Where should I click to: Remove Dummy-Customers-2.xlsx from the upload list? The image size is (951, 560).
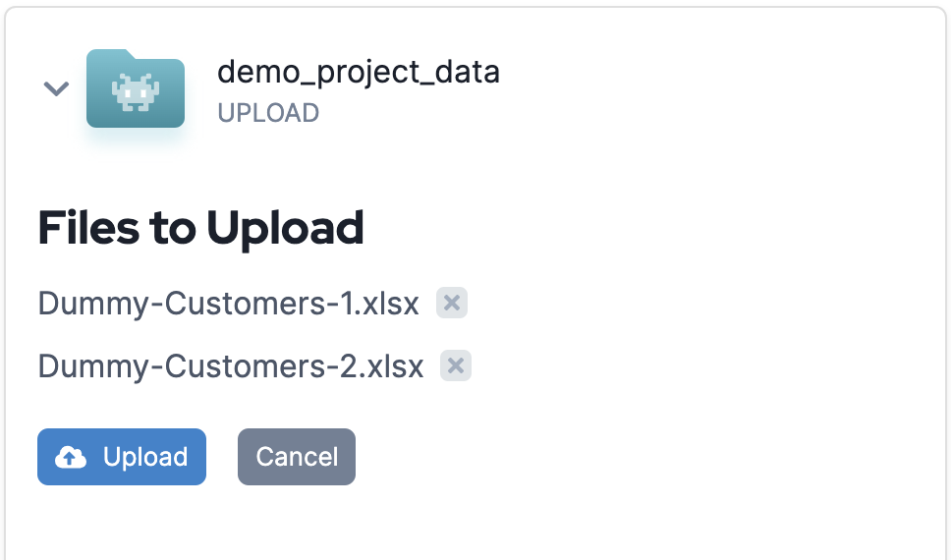(x=456, y=365)
